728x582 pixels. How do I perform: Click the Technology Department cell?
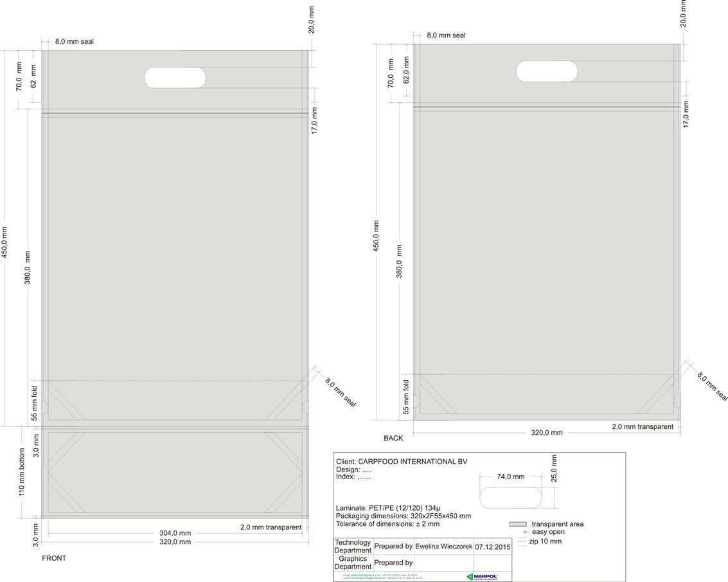[x=353, y=546]
